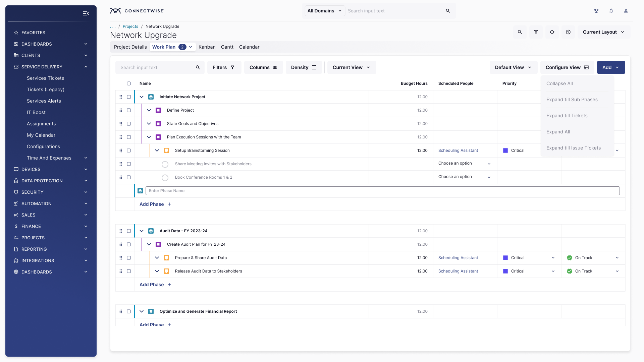Viewport: 644px width, 362px height.
Task: Open Choose an option for Book Conference Rooms
Action: 464,177
